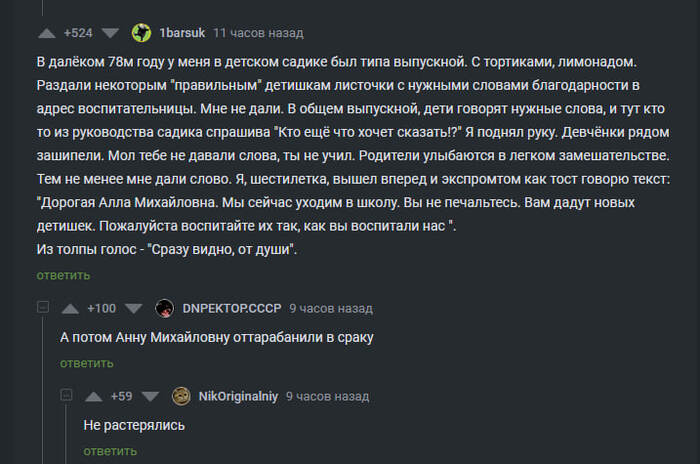The width and height of the screenshot is (700, 464).
Task: Reply to the "Не растерялись" comment
Action: pos(111,451)
